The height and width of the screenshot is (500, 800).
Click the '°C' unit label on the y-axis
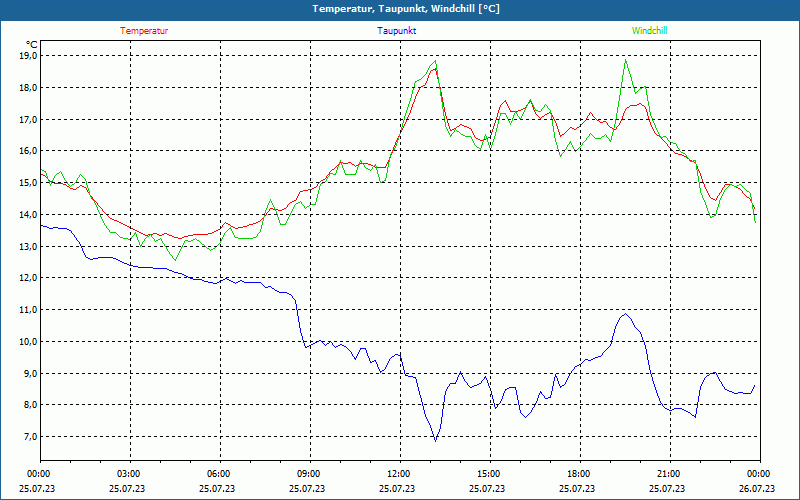pyautogui.click(x=31, y=45)
